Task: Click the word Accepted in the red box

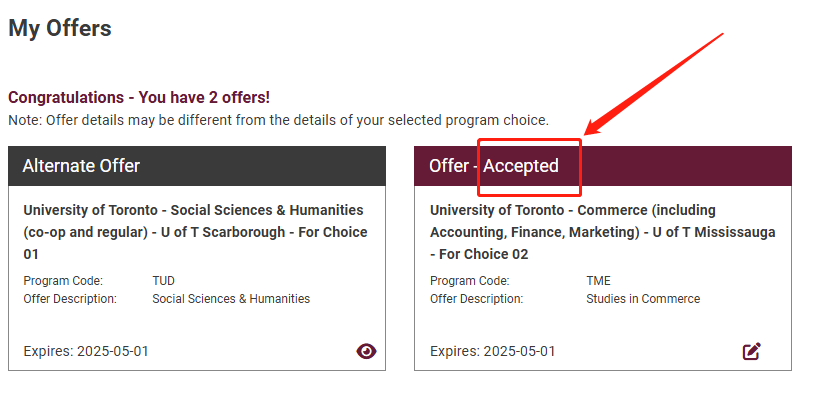Action: pos(520,166)
